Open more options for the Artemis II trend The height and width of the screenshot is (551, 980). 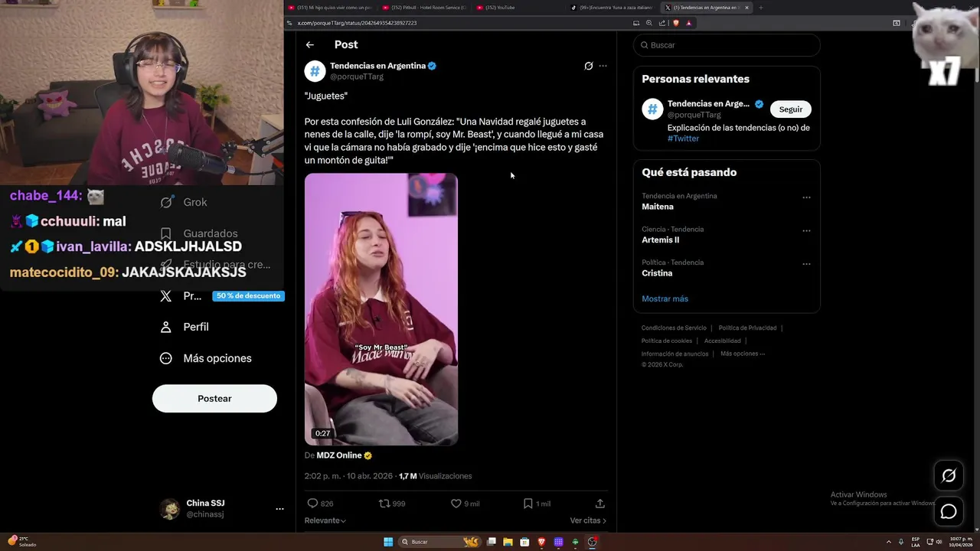click(806, 230)
